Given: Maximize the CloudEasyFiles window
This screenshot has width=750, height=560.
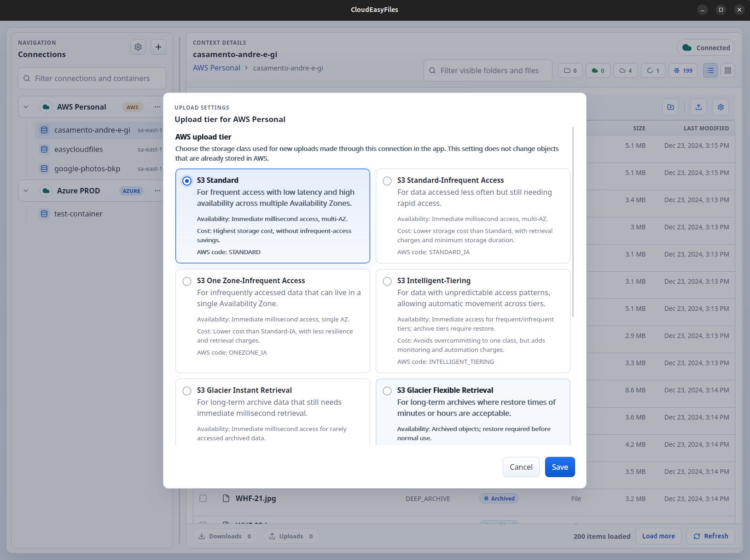Looking at the screenshot, I should tap(721, 10).
